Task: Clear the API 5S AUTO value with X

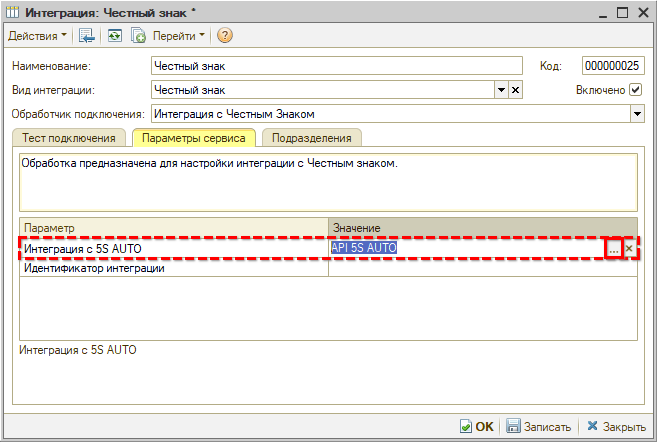Action: 629,248
